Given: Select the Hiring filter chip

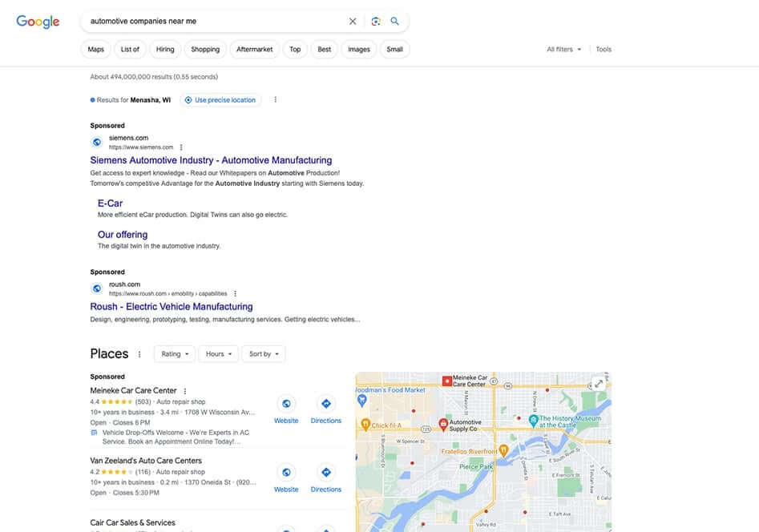Looking at the screenshot, I should (165, 50).
